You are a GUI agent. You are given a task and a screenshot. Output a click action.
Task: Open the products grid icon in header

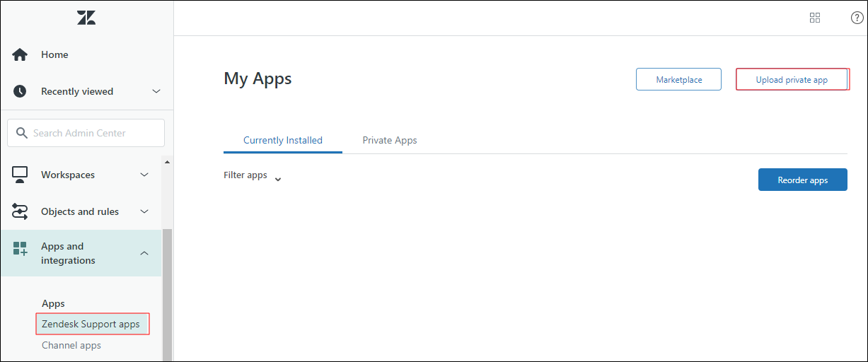(815, 18)
